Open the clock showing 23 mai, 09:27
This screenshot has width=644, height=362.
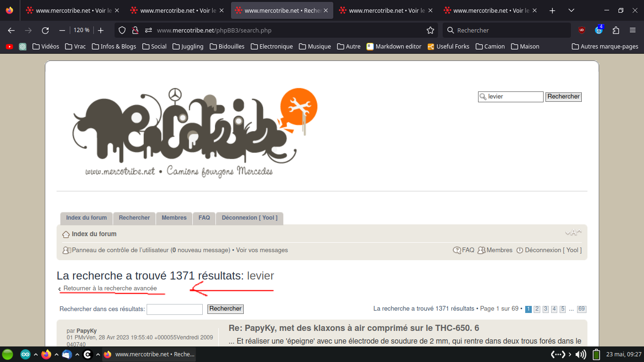click(x=624, y=354)
